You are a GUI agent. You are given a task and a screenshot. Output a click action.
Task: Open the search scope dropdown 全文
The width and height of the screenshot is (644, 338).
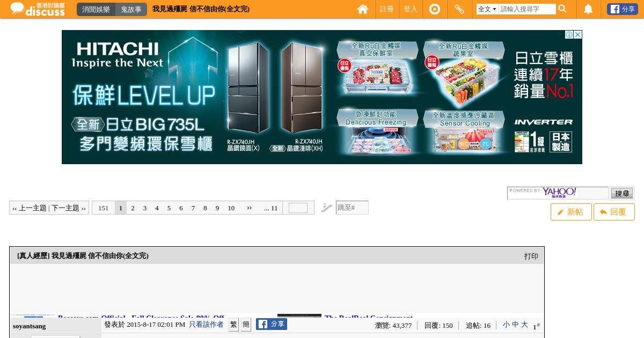(487, 9)
